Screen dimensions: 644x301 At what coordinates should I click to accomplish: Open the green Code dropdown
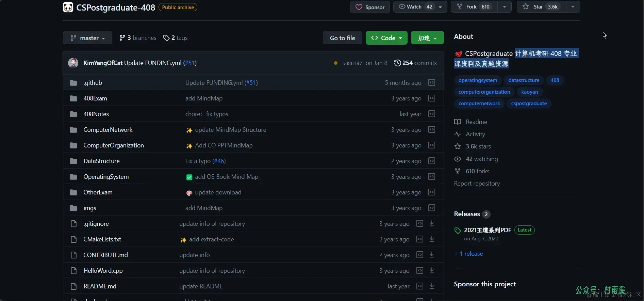pos(386,38)
